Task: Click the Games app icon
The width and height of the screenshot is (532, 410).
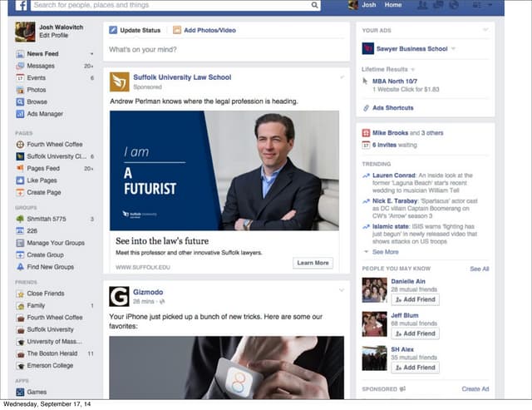Action: 20,392
